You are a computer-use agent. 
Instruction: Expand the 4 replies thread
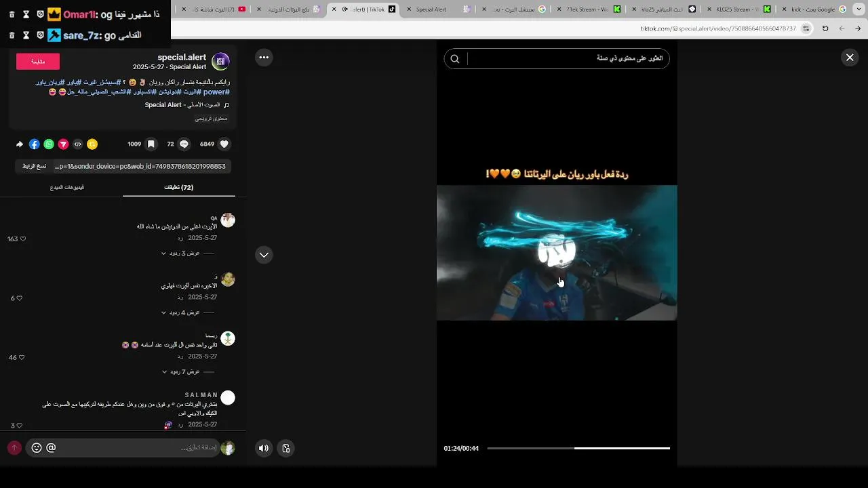180,312
